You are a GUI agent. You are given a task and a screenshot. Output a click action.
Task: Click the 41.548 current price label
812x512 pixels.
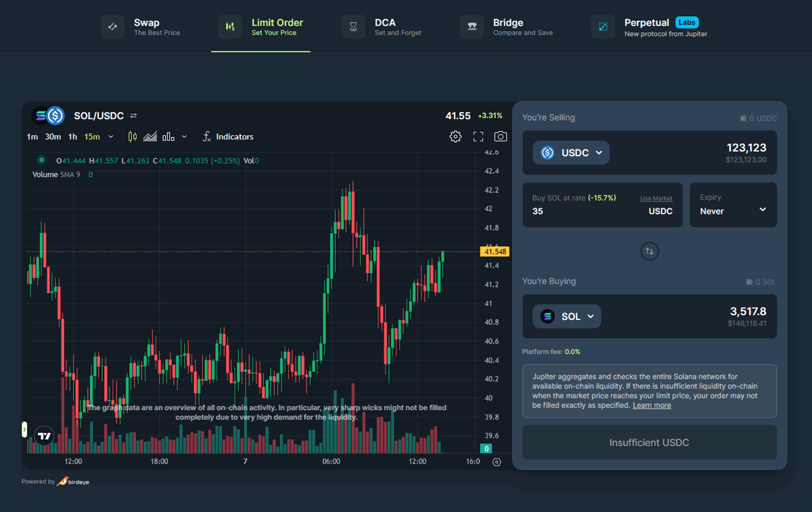[495, 252]
